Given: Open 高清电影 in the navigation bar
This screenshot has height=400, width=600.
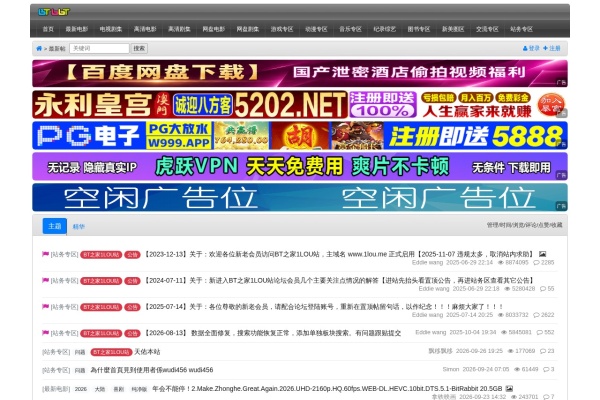Looking at the screenshot, I should pyautogui.click(x=145, y=29).
